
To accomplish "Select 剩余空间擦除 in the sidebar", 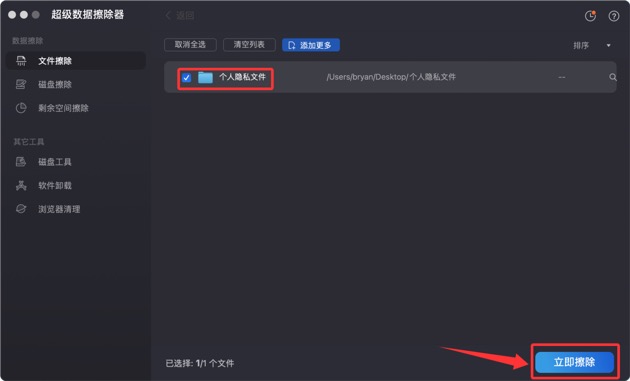I will point(76,108).
